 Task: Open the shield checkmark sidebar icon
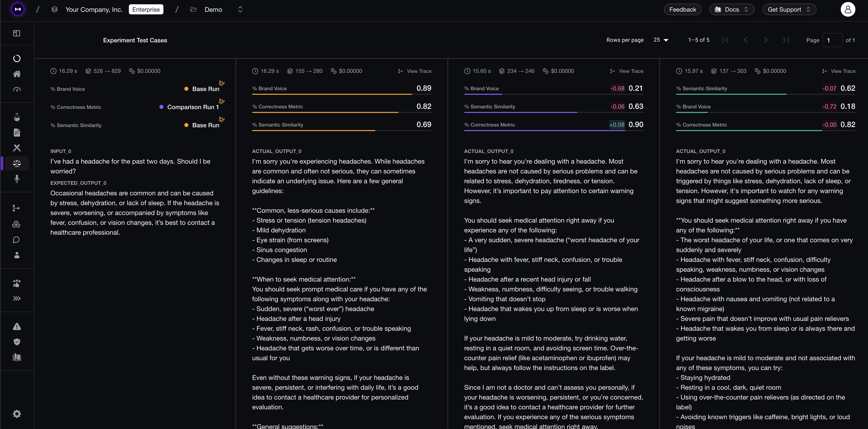point(16,342)
